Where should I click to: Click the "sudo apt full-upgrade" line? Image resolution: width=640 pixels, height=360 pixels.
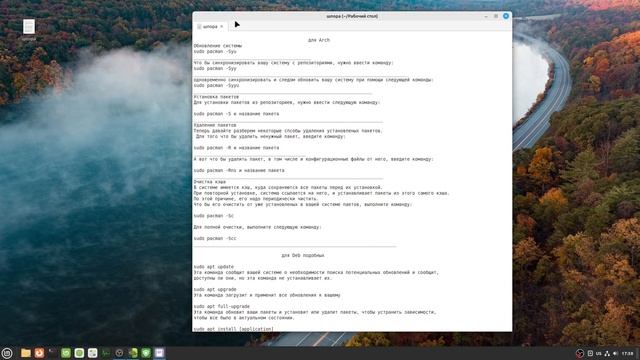coord(222,306)
